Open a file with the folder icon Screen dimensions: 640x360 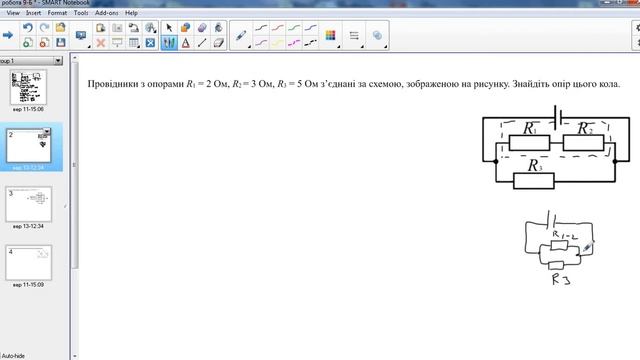pos(60,28)
